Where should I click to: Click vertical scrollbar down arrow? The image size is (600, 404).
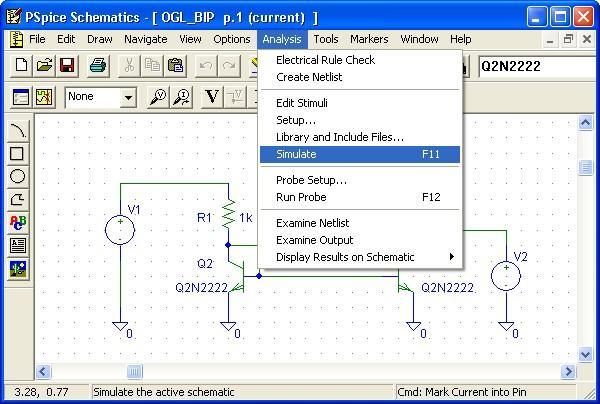585,355
